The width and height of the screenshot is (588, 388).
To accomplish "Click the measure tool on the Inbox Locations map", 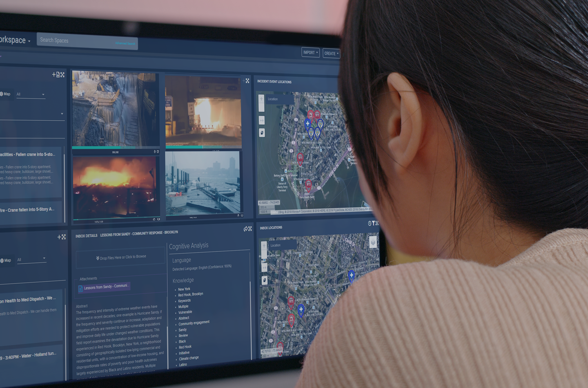I will pyautogui.click(x=264, y=267).
